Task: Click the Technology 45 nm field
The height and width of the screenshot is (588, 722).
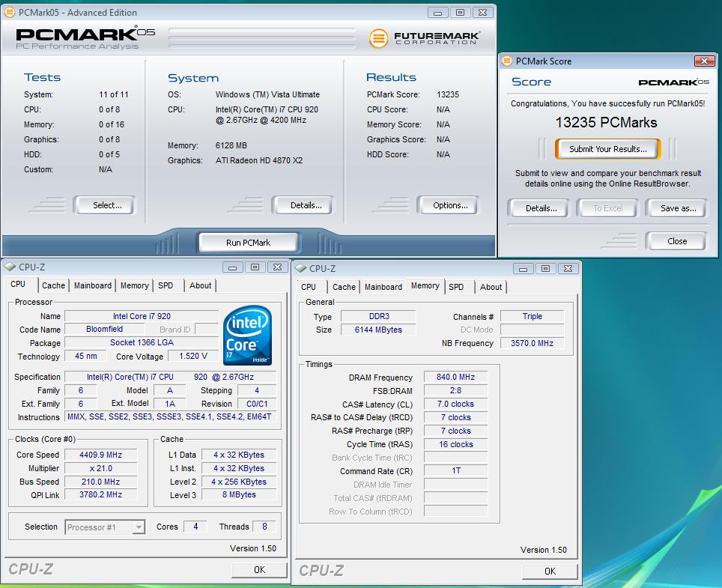Action: coord(85,356)
